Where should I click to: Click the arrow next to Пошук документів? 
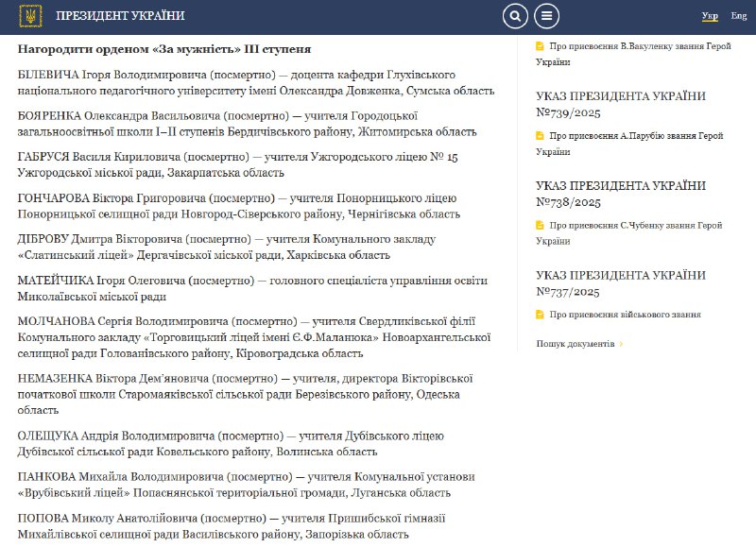tap(621, 344)
